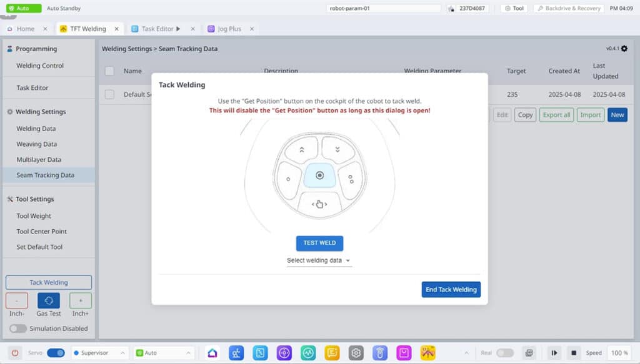The height and width of the screenshot is (364, 640).
Task: Expand the Auto mode dropdown in bottom bar
Action: (164, 353)
